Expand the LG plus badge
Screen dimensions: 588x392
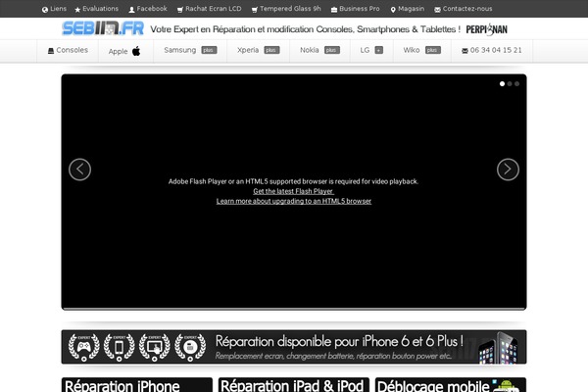(x=378, y=50)
